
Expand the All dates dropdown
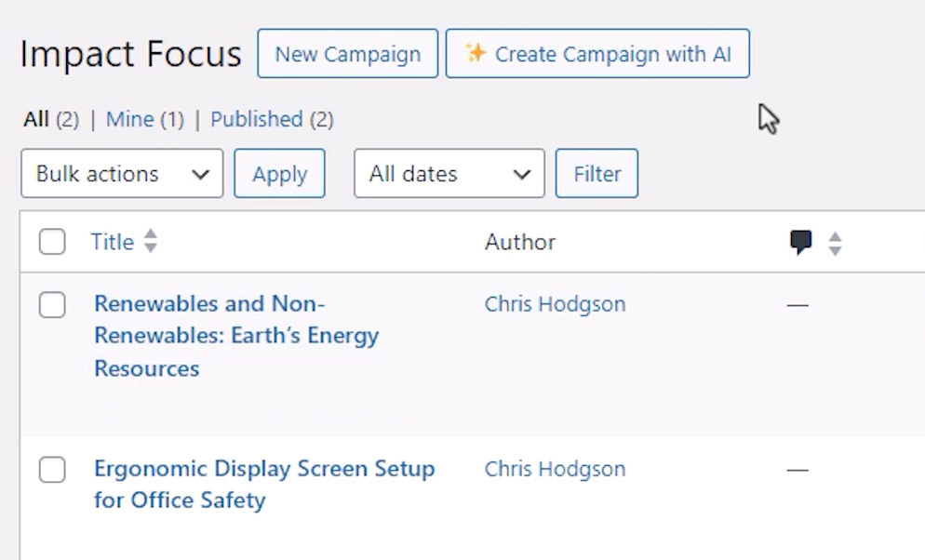click(x=449, y=174)
